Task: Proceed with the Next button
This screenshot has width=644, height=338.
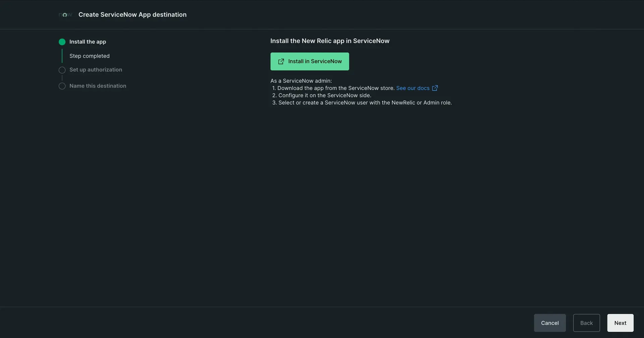Action: point(620,323)
